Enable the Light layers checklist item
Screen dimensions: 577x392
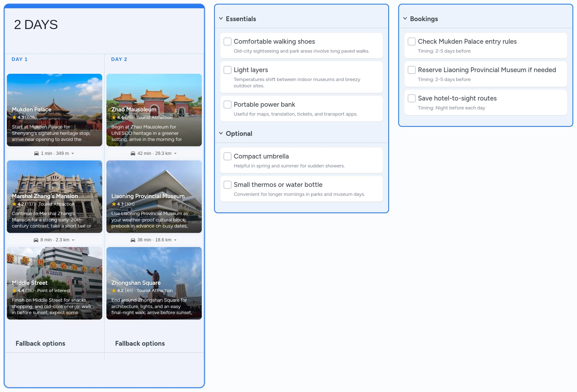point(227,70)
